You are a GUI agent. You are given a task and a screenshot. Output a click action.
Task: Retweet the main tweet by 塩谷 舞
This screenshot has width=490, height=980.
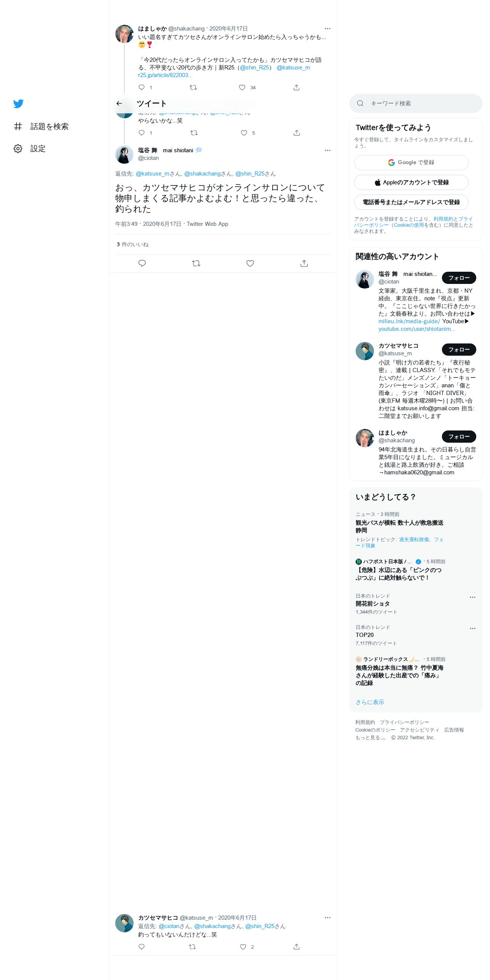click(196, 263)
